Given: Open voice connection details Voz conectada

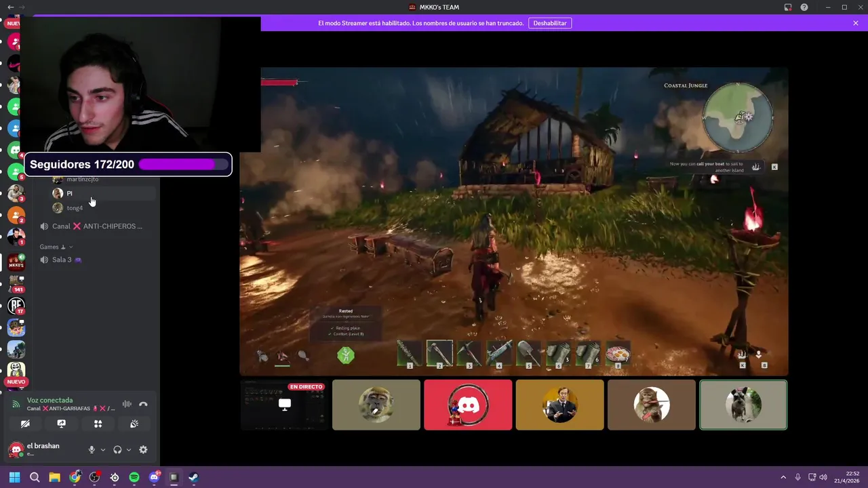Looking at the screenshot, I should tap(49, 401).
